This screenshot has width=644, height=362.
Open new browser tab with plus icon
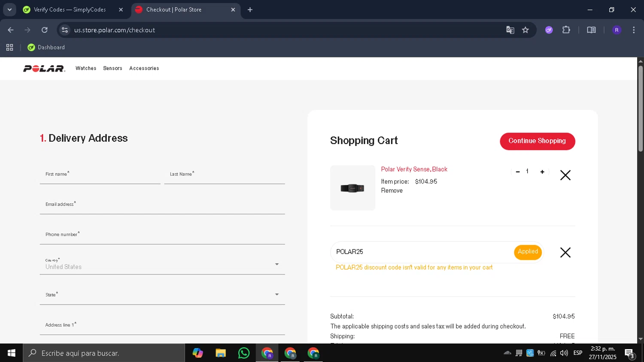250,9
